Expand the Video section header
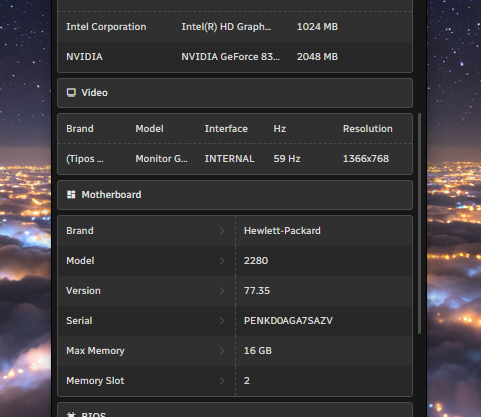 [x=235, y=93]
